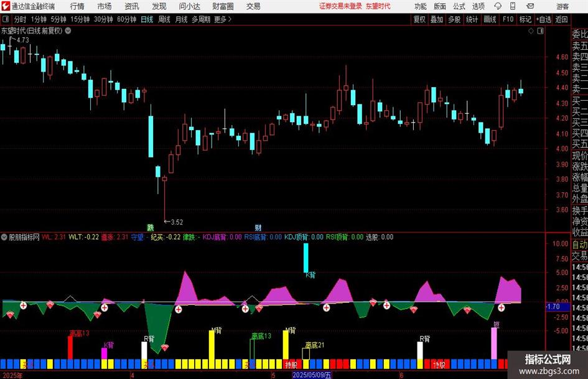Image resolution: width=588 pixels, height=379 pixels.
Task: Click the 返回 toolbar button
Action: [561, 19]
